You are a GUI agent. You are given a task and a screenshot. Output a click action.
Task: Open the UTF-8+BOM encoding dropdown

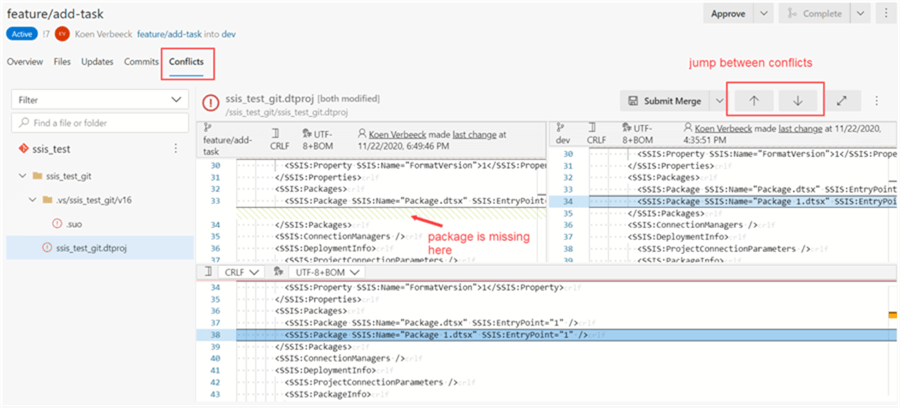pos(327,272)
